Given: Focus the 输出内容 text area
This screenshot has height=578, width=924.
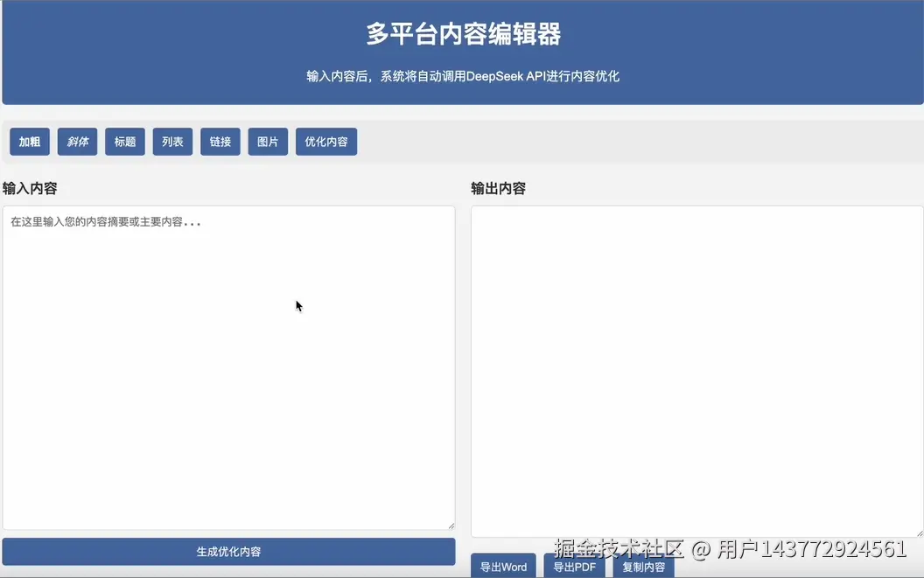Looking at the screenshot, I should point(697,371).
